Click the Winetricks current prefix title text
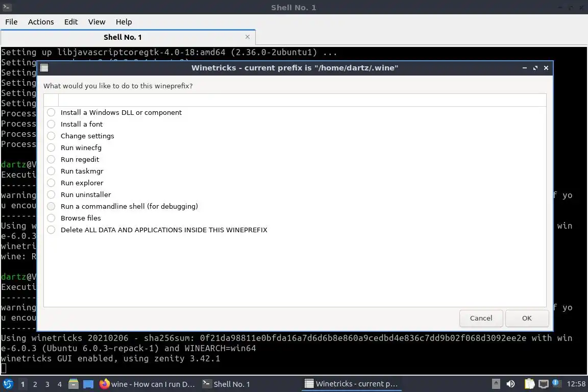The image size is (588, 392). click(295, 68)
